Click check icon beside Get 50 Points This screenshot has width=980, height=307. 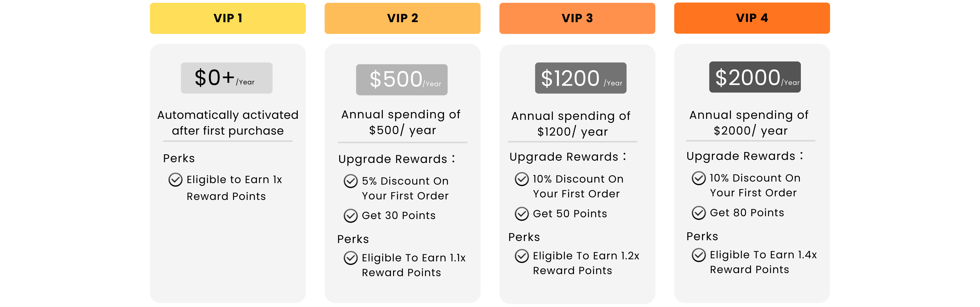coord(522,214)
